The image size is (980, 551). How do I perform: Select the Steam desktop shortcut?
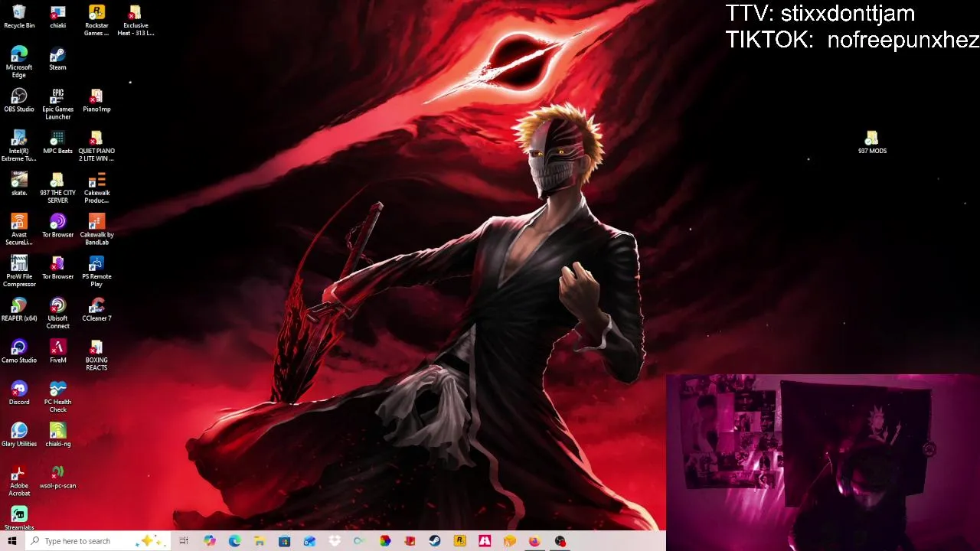coord(57,58)
